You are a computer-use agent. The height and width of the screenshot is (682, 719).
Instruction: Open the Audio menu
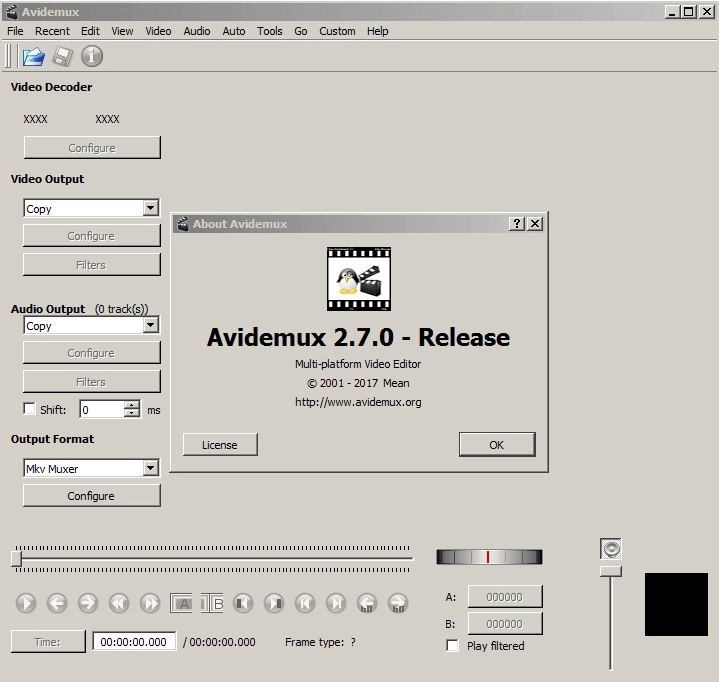(x=197, y=31)
